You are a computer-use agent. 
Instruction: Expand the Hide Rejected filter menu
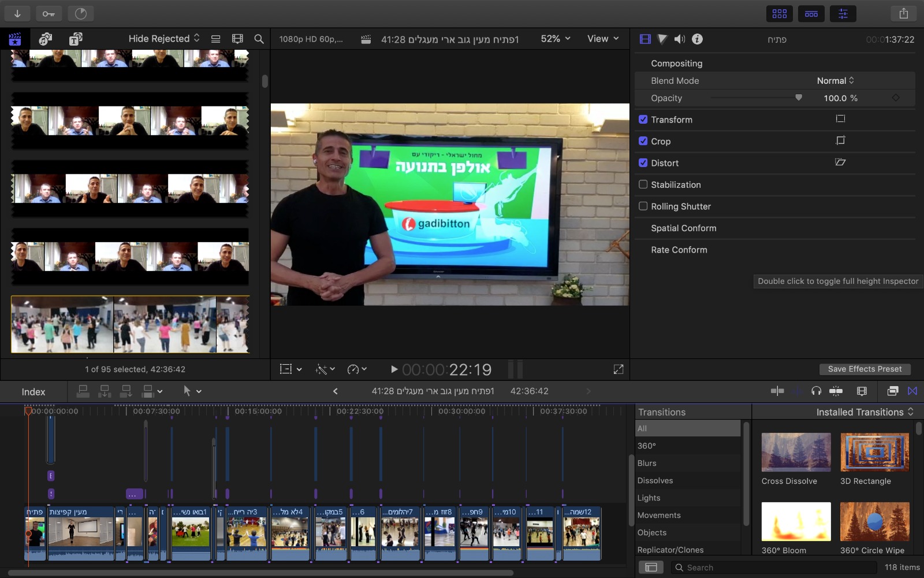(x=164, y=39)
